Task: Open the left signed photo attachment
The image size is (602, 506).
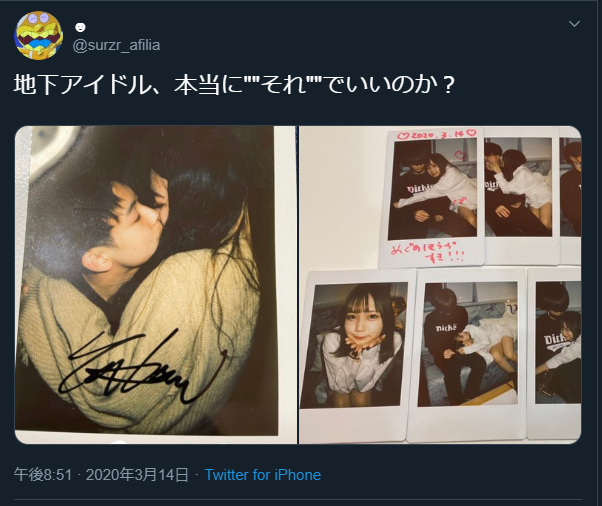Action: point(155,284)
